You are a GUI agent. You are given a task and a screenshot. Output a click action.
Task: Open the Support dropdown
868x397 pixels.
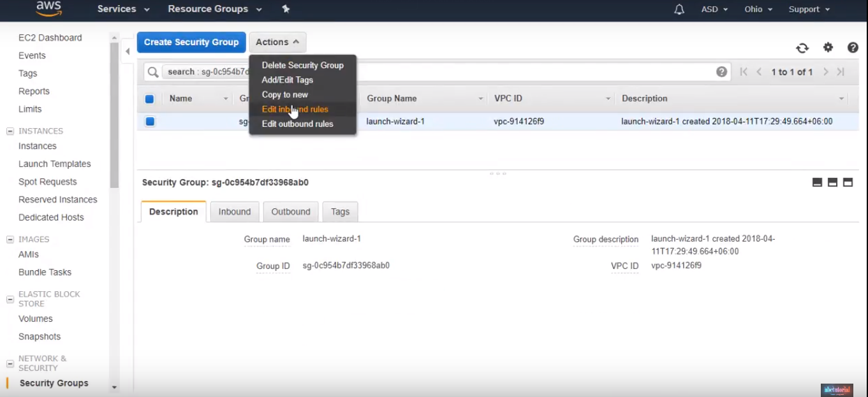(809, 9)
